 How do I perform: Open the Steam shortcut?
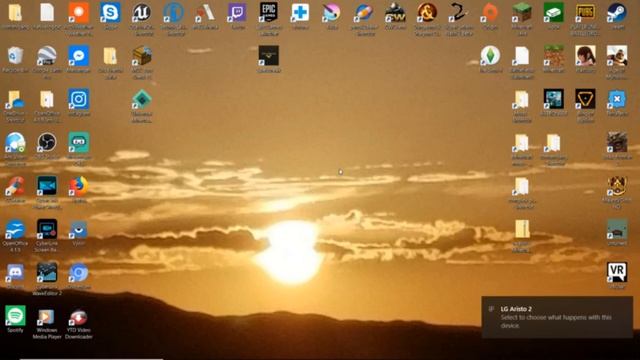617,13
